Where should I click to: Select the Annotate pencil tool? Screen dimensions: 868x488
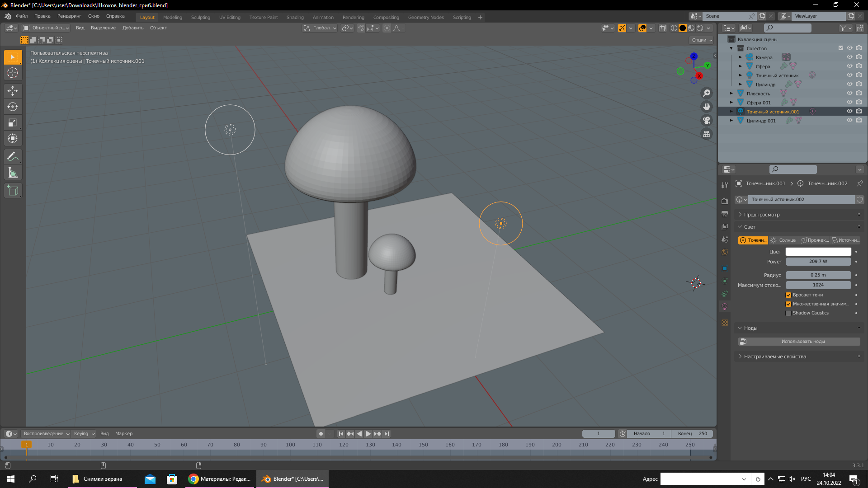coord(13,157)
